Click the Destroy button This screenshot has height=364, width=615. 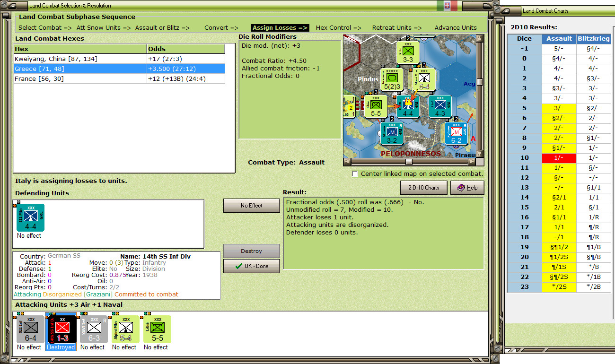252,251
